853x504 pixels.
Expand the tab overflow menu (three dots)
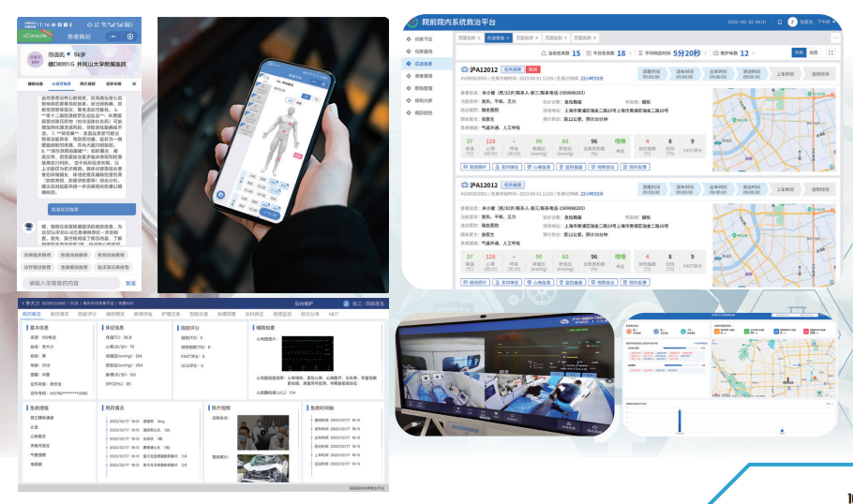[836, 37]
